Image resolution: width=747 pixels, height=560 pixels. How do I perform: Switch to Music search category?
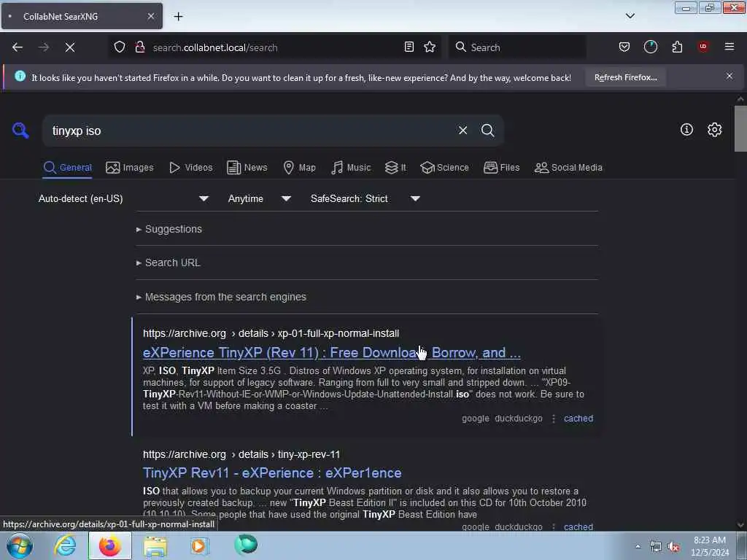[351, 168]
